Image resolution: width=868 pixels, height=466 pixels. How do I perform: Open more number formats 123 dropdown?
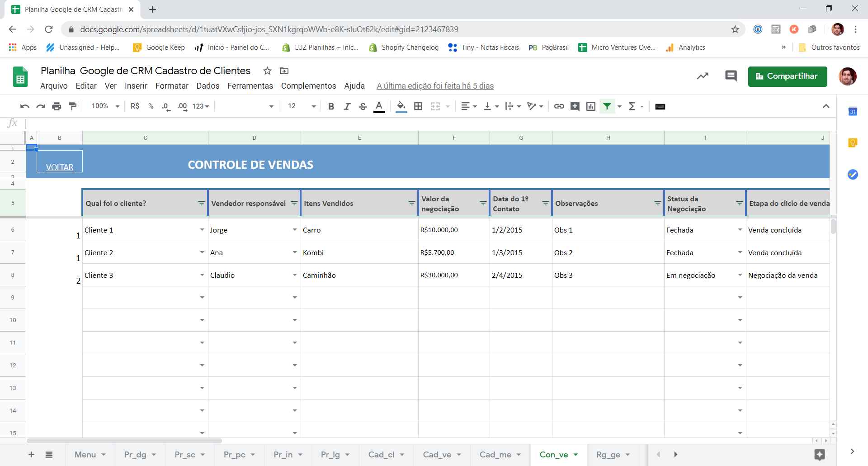point(201,106)
